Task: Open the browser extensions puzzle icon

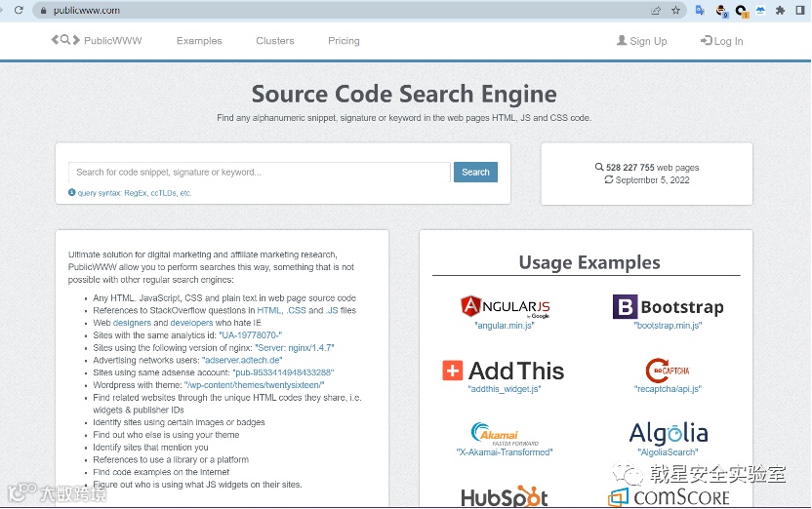Action: click(781, 11)
